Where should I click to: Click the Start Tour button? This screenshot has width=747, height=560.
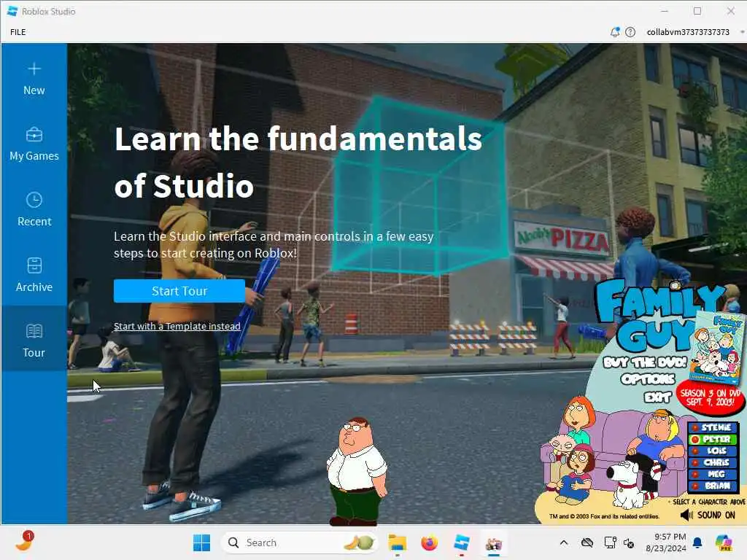point(179,291)
